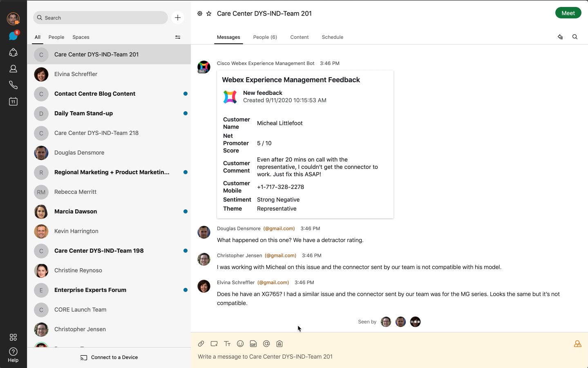Open the GIF picker
Viewport: 588px width, 368px height.
pyautogui.click(x=253, y=344)
